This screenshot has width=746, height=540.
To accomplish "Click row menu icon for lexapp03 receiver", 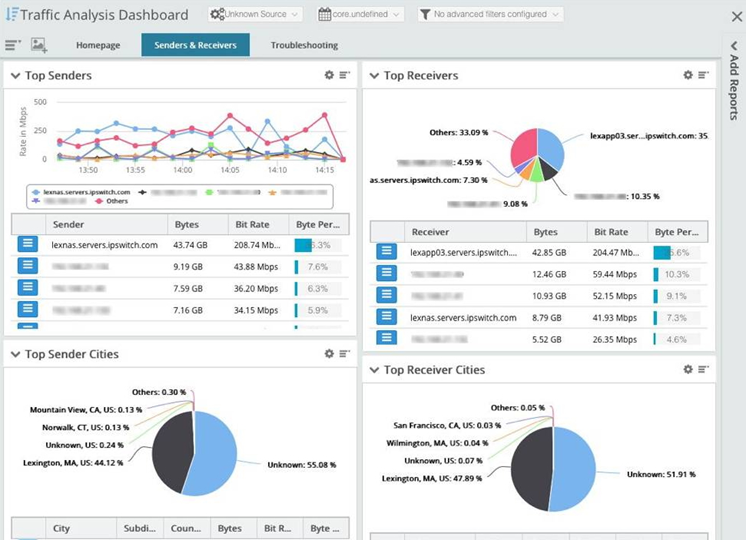I will click(386, 252).
